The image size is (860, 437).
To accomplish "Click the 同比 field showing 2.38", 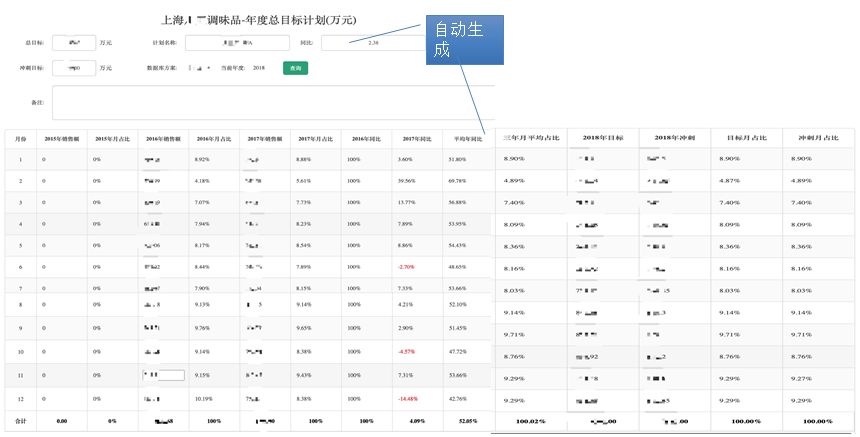I will pos(374,43).
